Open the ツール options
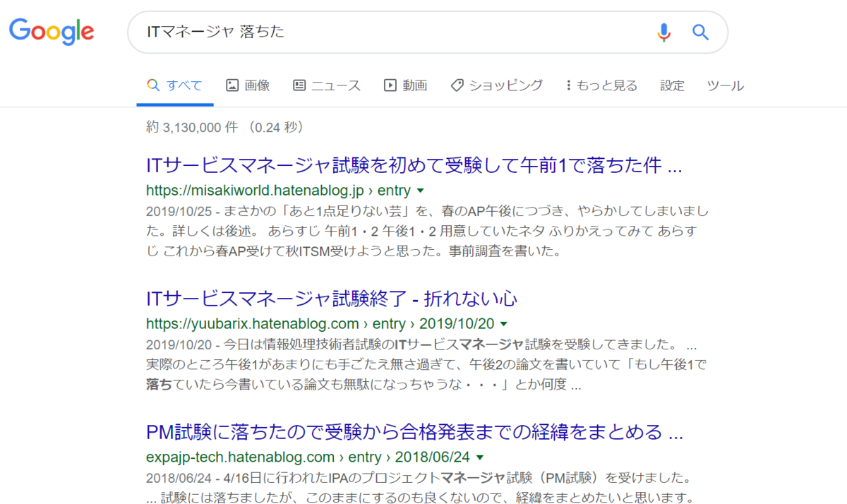The width and height of the screenshot is (847, 504). [725, 85]
